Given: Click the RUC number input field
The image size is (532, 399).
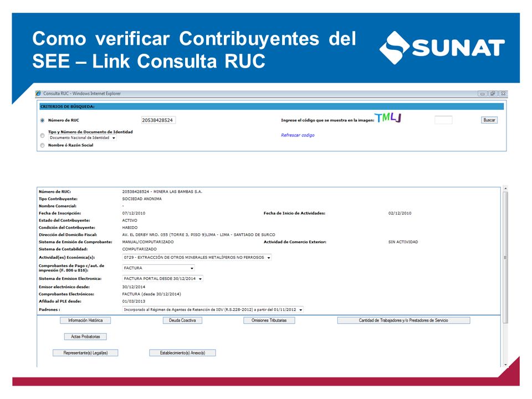Looking at the screenshot, I should point(158,120).
